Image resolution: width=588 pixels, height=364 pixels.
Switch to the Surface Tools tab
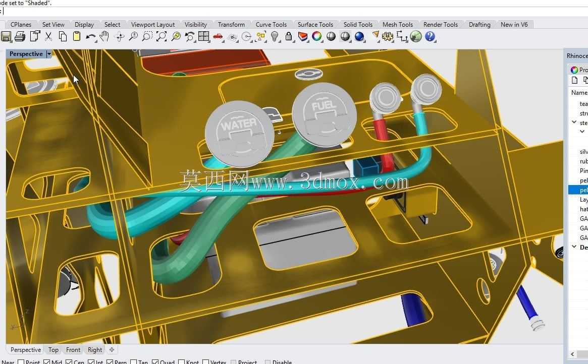(x=315, y=24)
